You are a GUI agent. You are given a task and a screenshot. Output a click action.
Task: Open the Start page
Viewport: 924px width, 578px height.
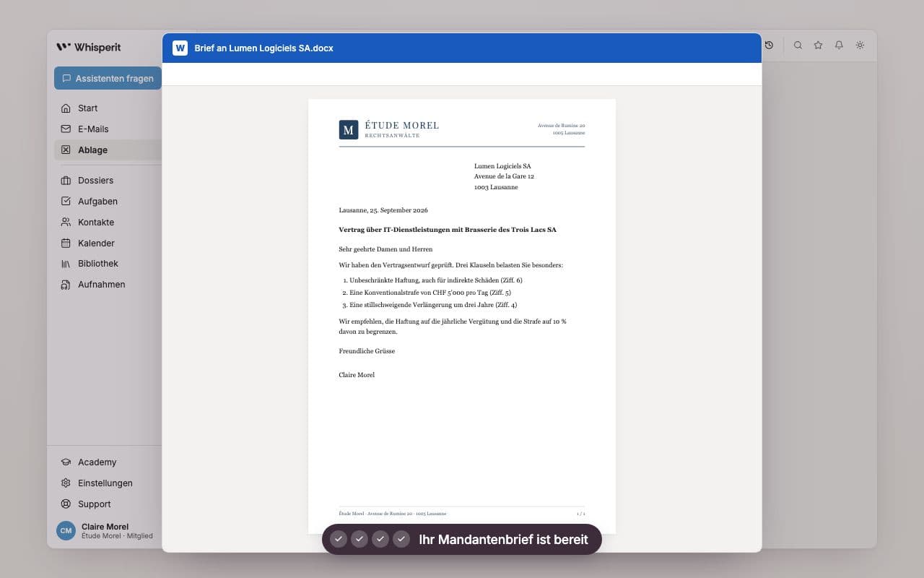108,108
